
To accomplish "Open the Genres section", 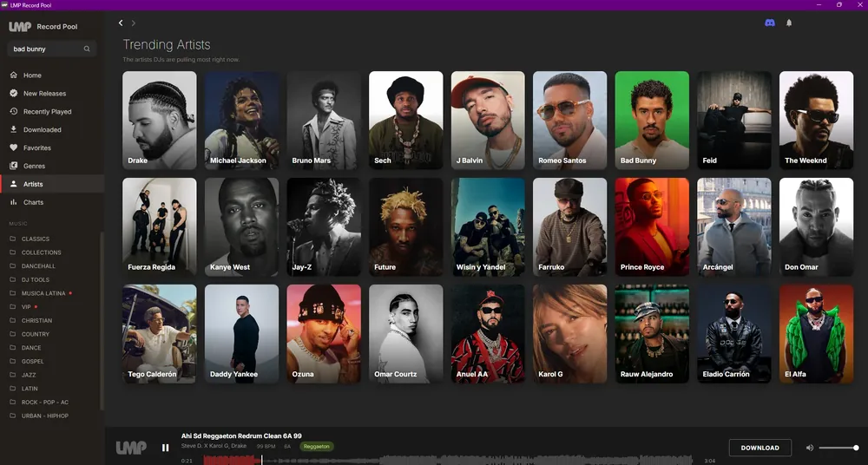I will pos(35,166).
